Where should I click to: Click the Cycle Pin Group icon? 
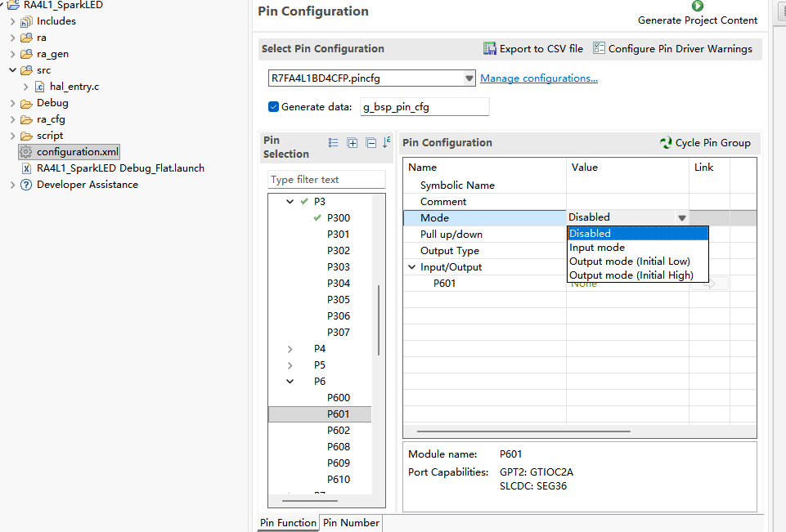(x=666, y=143)
